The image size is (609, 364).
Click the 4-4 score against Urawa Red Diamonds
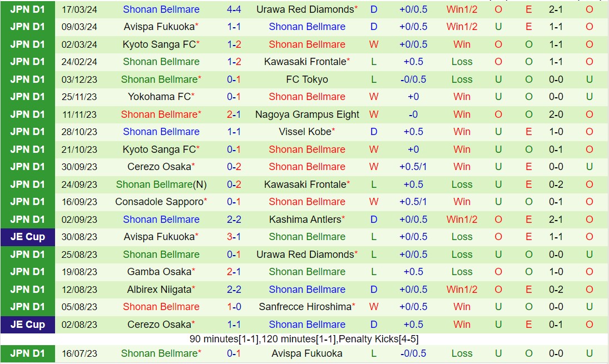[234, 9]
